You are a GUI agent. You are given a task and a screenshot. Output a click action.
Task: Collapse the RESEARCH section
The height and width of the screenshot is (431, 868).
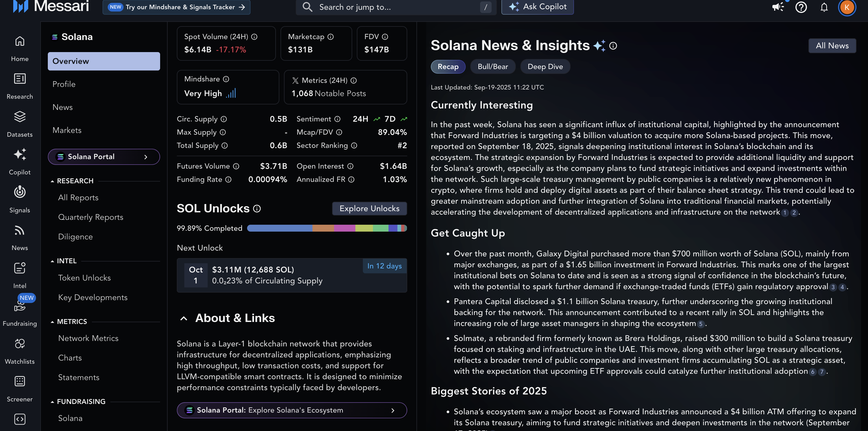(x=52, y=181)
